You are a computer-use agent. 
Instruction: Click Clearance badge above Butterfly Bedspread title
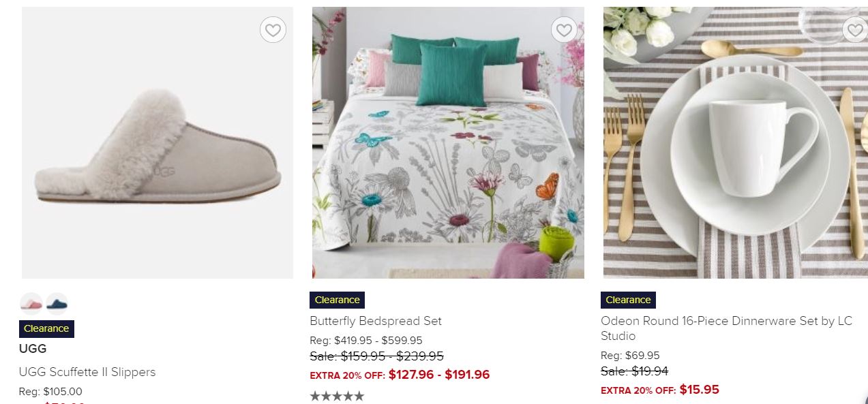pyautogui.click(x=337, y=300)
